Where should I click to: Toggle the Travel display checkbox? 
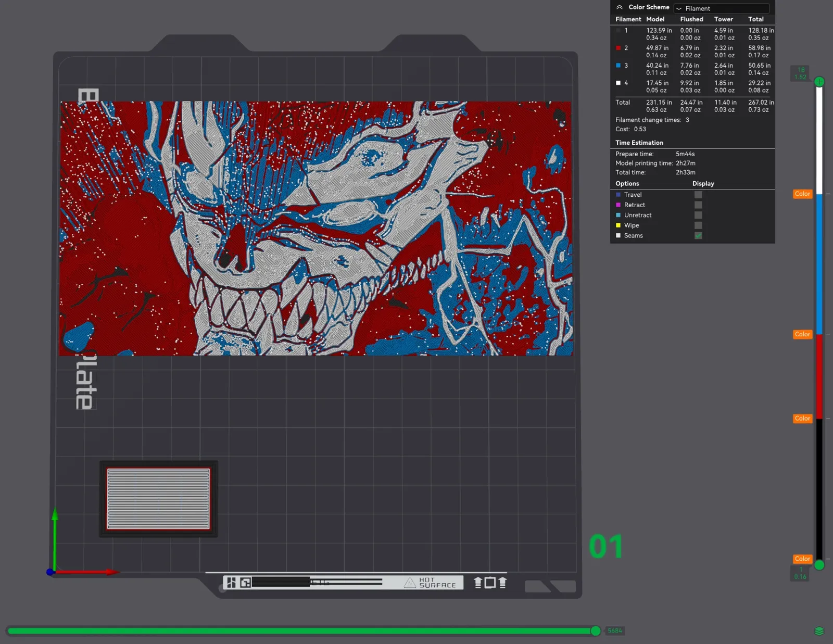[698, 195]
